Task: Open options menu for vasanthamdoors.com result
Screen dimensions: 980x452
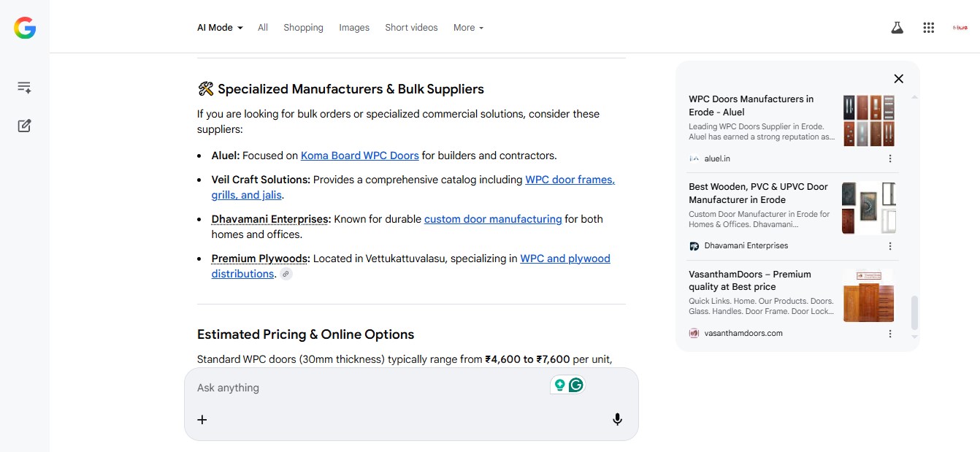Action: (x=890, y=334)
